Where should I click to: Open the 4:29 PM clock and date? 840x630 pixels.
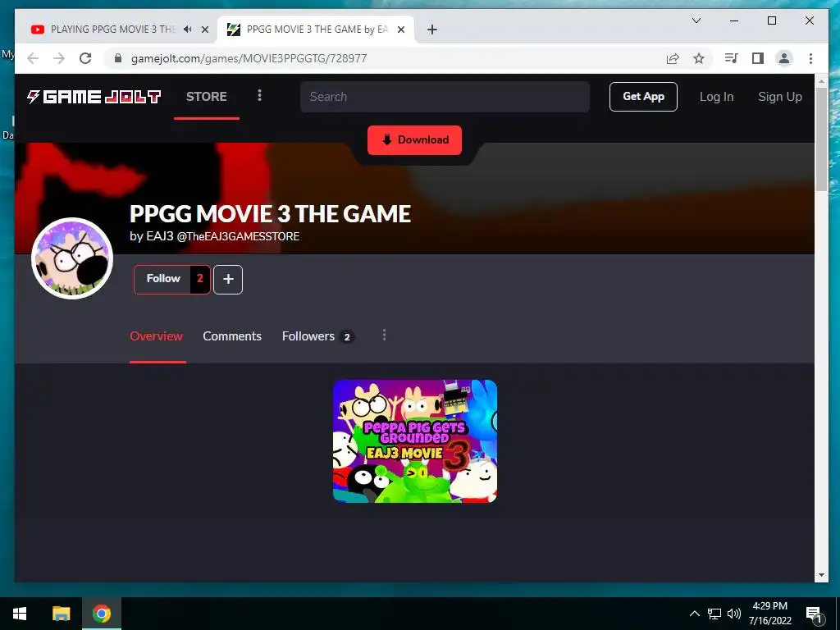(769, 614)
